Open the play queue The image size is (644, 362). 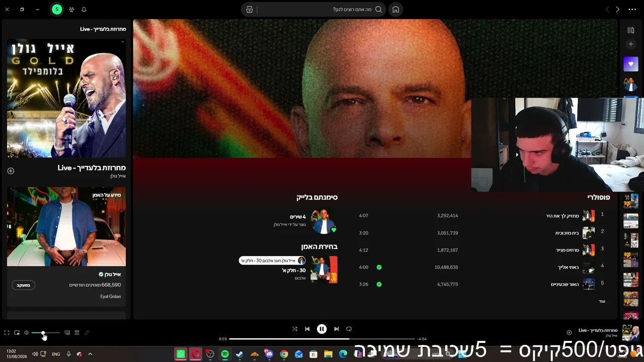pos(77,333)
